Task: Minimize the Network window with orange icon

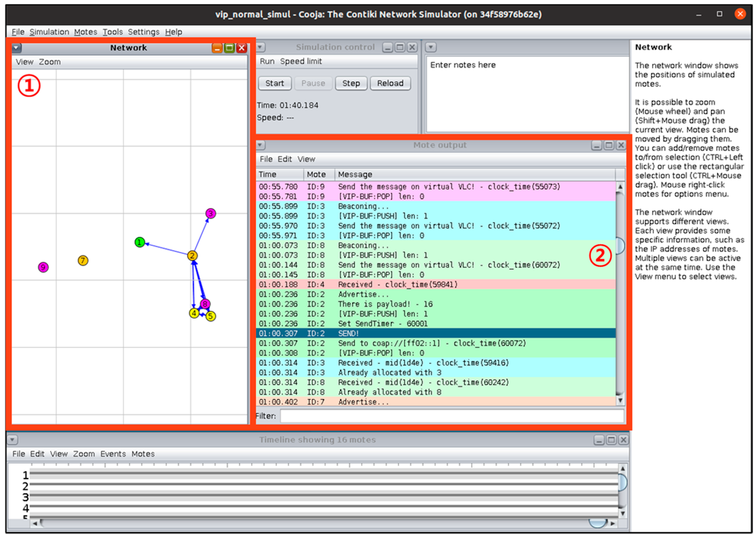Action: click(x=217, y=48)
